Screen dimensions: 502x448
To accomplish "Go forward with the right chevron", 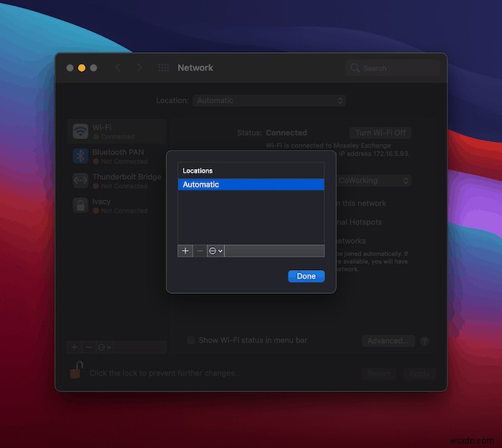I will (140, 68).
